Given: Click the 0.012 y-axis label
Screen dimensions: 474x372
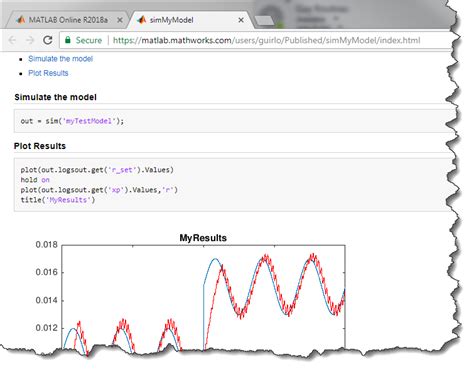Looking at the screenshot, I should point(47,328).
